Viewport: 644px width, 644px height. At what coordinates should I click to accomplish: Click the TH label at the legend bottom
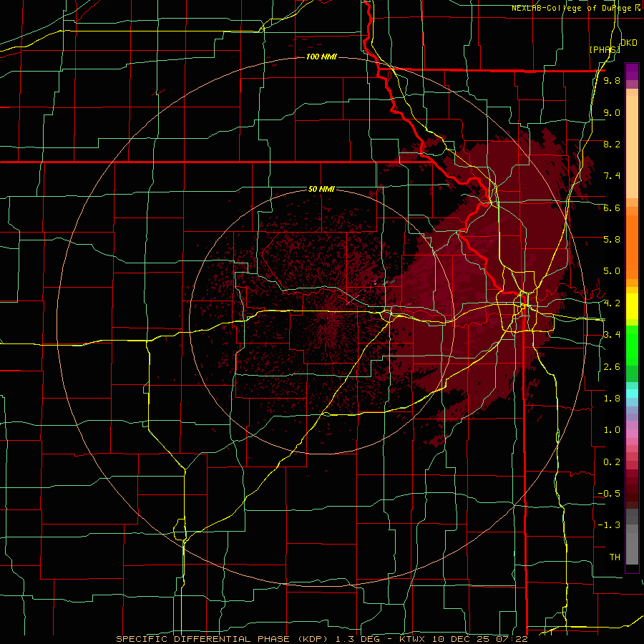[x=615, y=557]
